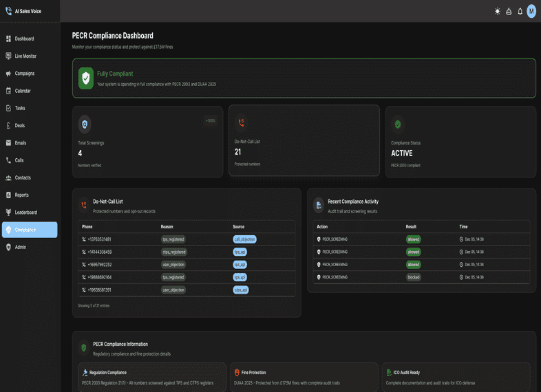Click tps_api badge in +19888692164 row

pos(240,277)
